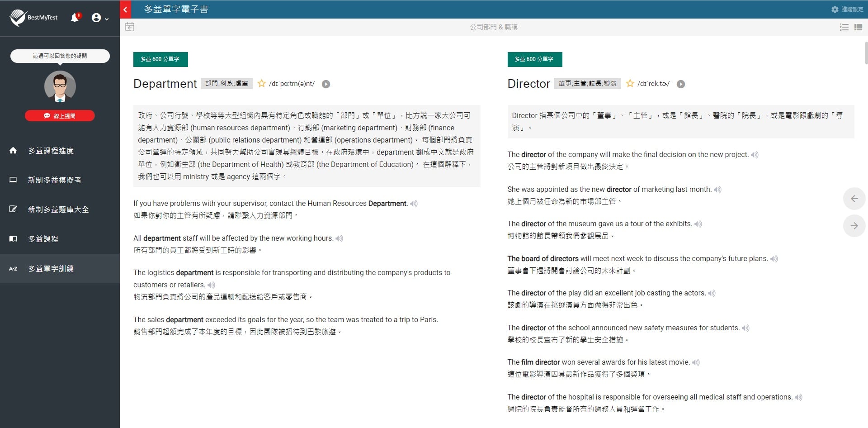This screenshot has height=428, width=868.
Task: Play pronunciation of Director
Action: (680, 84)
